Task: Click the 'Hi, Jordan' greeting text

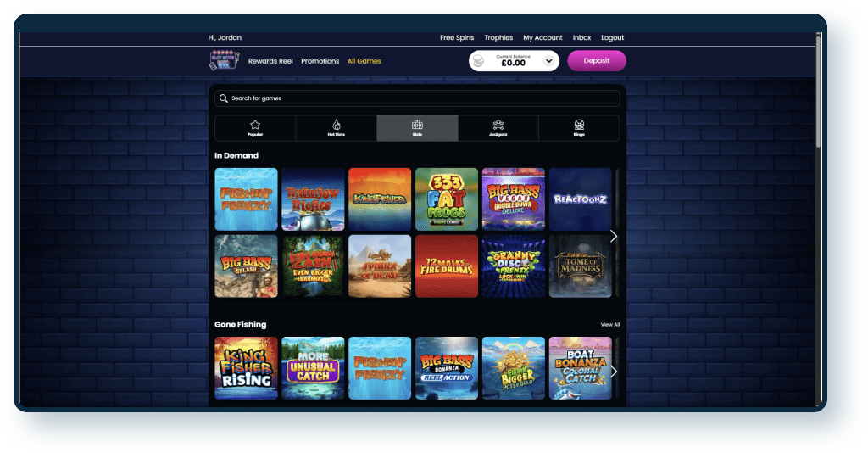Action: pos(225,37)
